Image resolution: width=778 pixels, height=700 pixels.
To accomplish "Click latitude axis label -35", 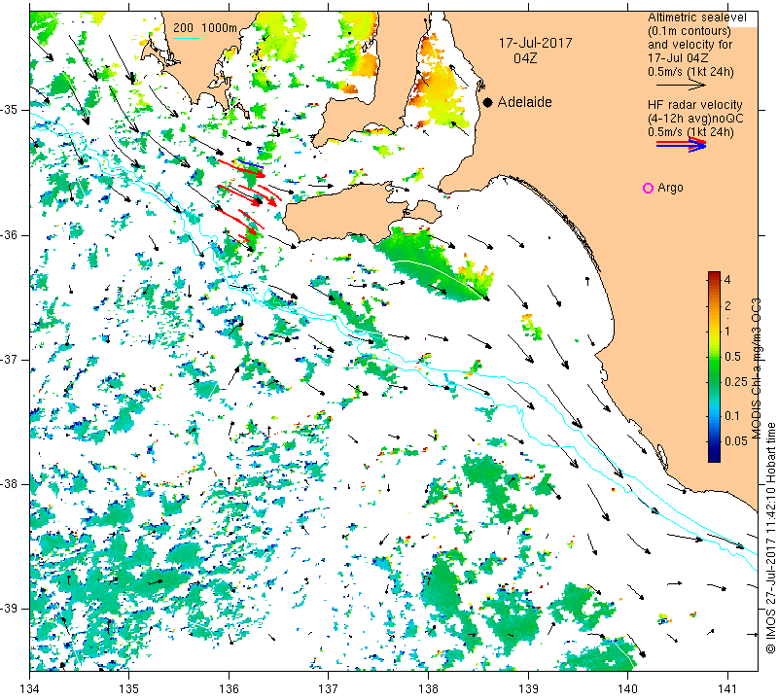I will [10, 109].
